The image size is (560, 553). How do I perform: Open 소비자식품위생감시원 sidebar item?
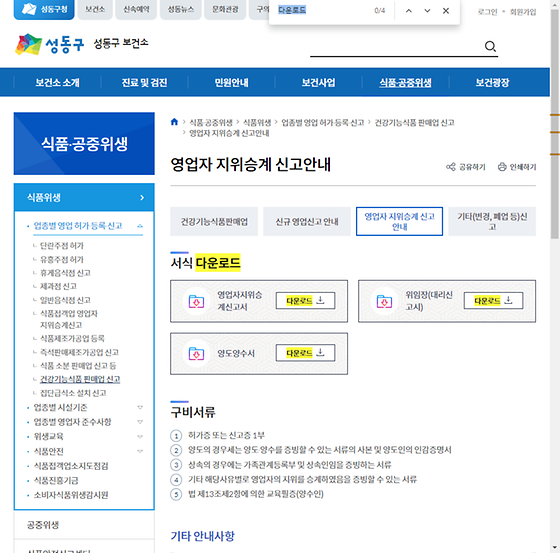click(x=71, y=495)
